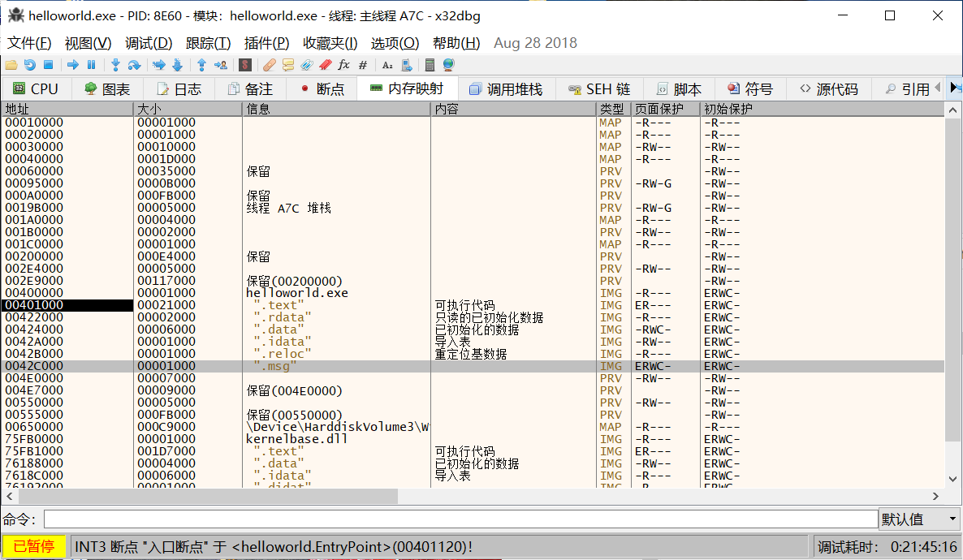Image resolution: width=963 pixels, height=560 pixels.
Task: Click the 已暂停 status indicator
Action: coord(34,546)
